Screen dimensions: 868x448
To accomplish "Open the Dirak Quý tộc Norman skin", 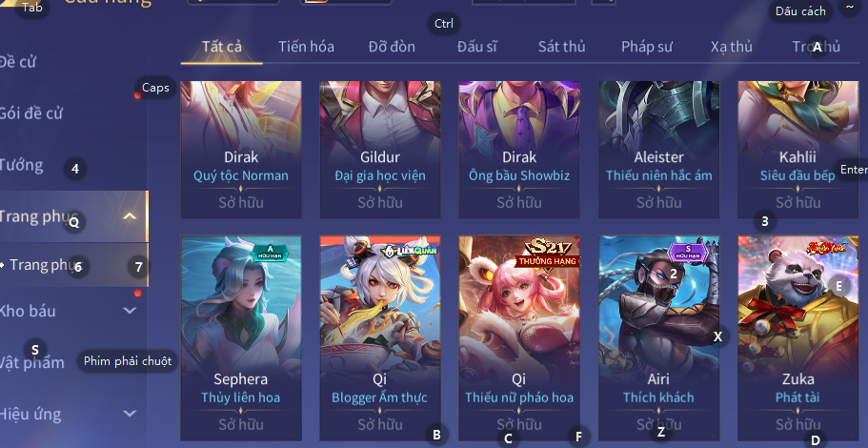I will tap(241, 150).
